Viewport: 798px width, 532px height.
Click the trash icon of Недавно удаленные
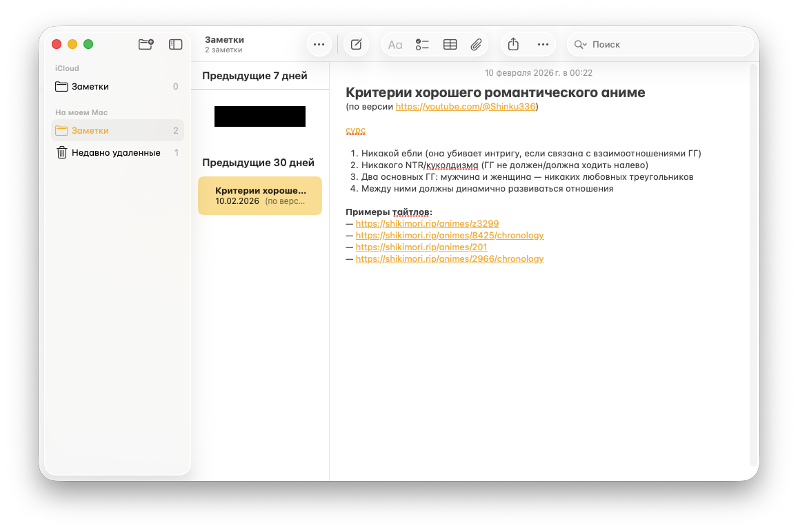(61, 152)
